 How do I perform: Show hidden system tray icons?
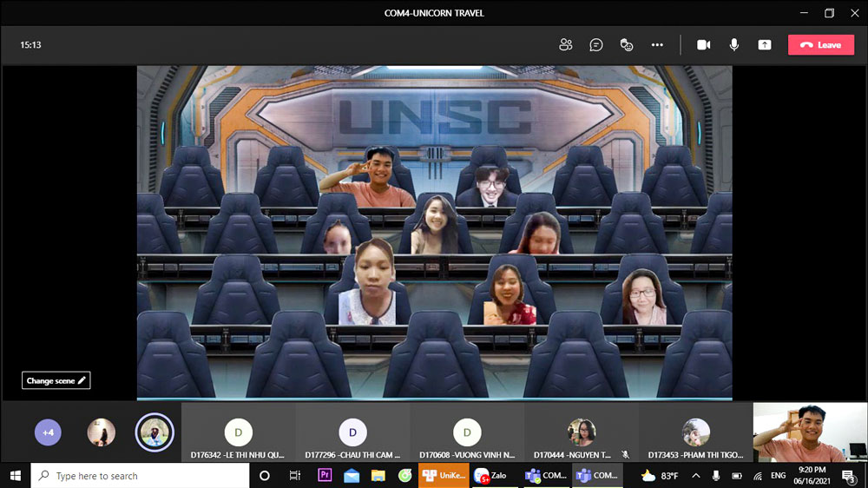696,476
